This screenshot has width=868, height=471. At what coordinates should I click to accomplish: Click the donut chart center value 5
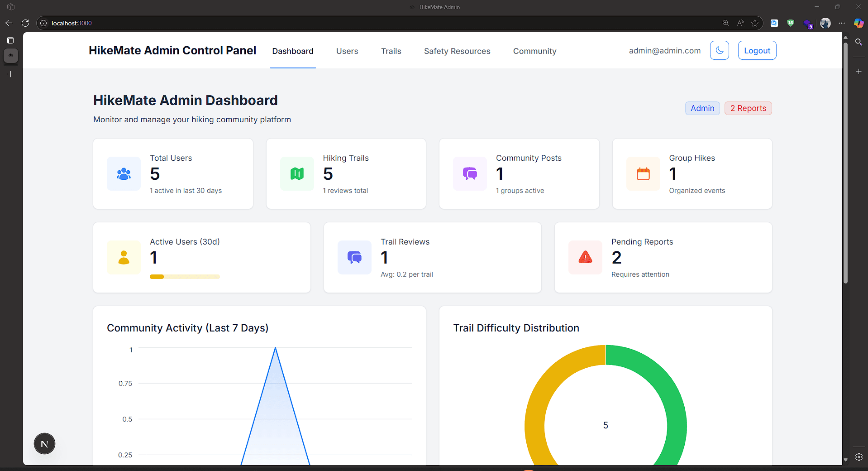(606, 425)
